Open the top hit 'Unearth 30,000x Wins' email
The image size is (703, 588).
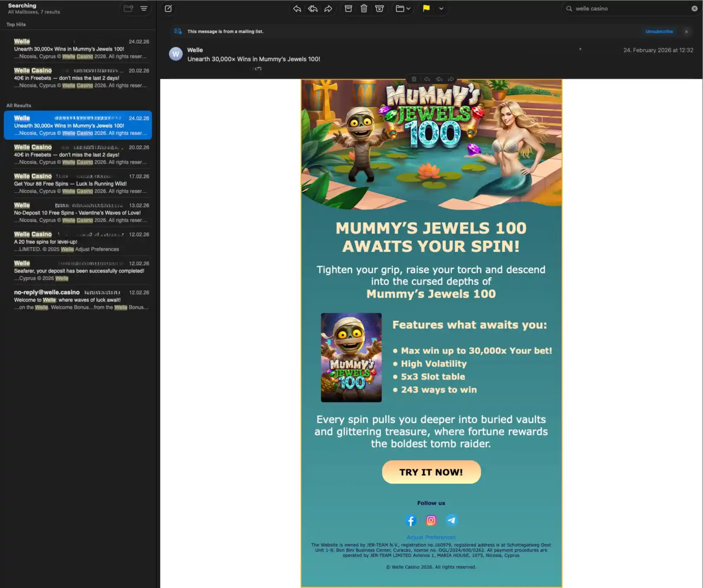click(81, 49)
